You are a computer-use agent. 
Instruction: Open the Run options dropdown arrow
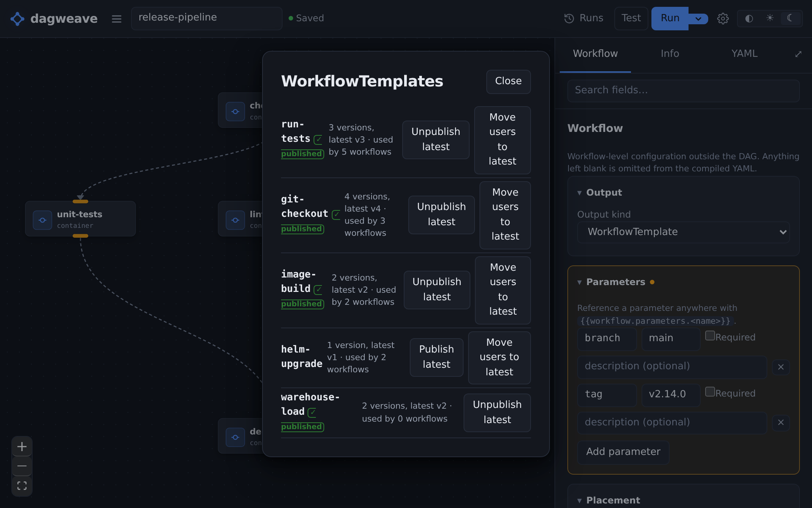click(698, 19)
